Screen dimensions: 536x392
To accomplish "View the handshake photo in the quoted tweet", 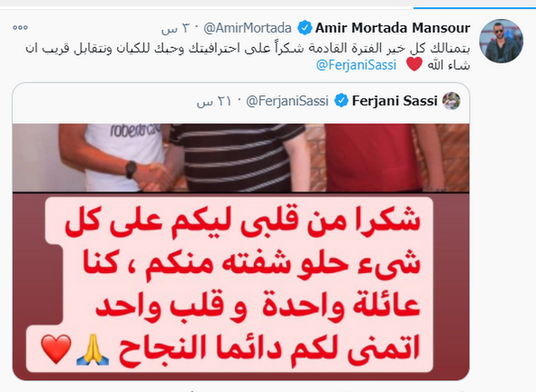I will (241, 158).
